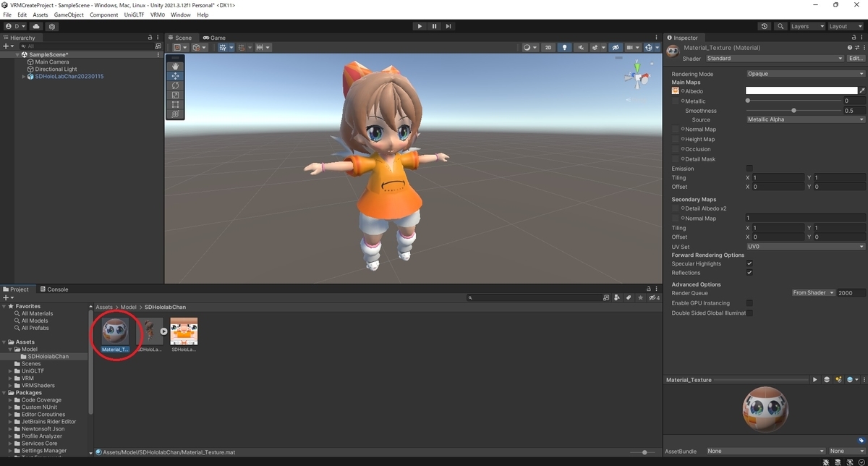Click the asset labels tag icon
This screenshot has width=868, height=466.
tap(861, 440)
